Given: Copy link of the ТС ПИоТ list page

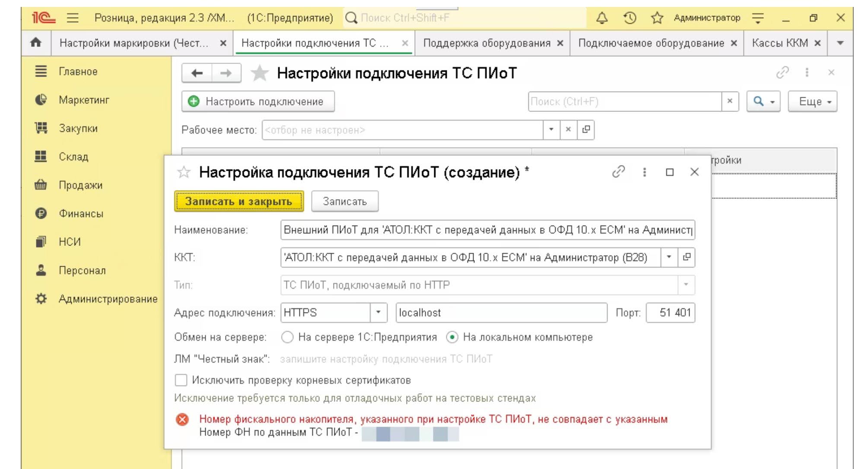Looking at the screenshot, I should point(782,72).
